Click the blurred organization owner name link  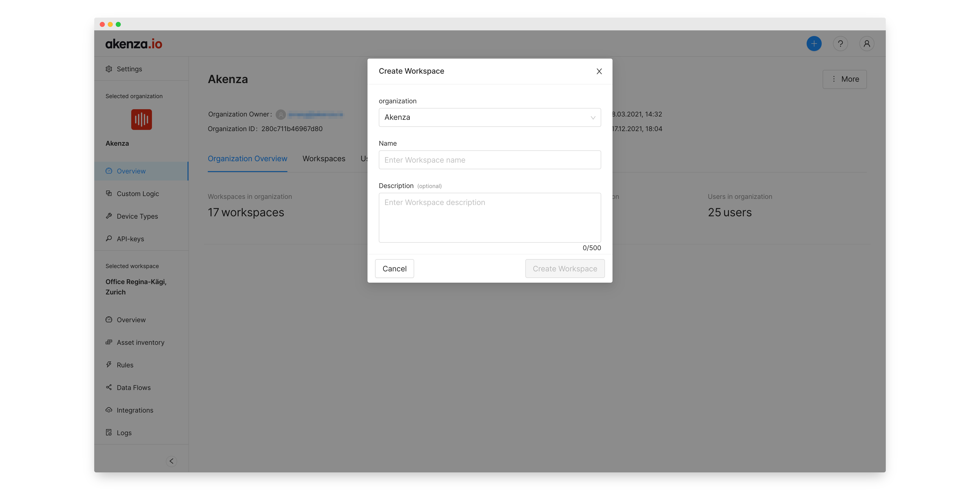(x=316, y=114)
